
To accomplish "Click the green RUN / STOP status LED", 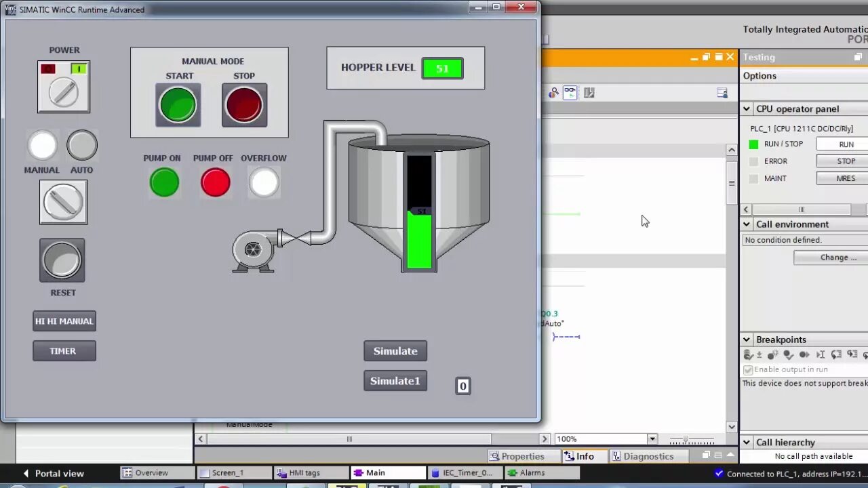I will (x=753, y=144).
